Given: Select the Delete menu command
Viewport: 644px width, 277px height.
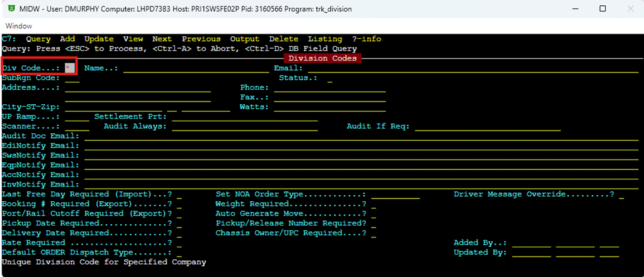Looking at the screenshot, I should pos(284,39).
